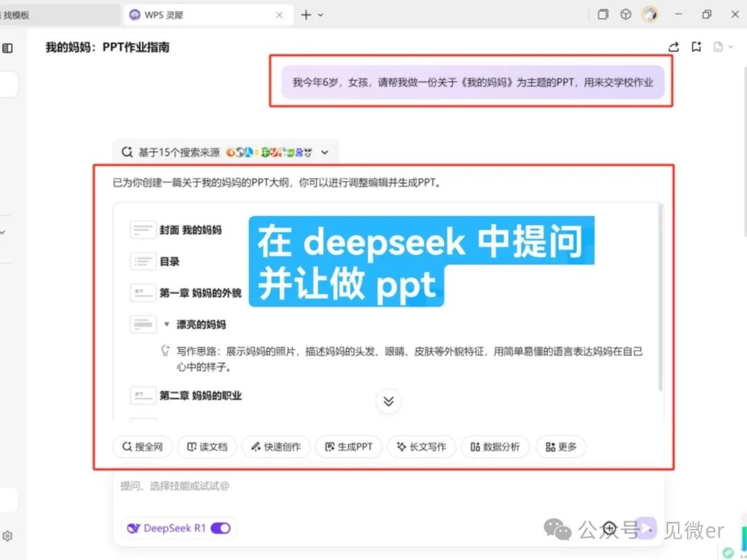
Task: Select the outline item 第一章 妈妈的外貌
Action: pos(201,293)
